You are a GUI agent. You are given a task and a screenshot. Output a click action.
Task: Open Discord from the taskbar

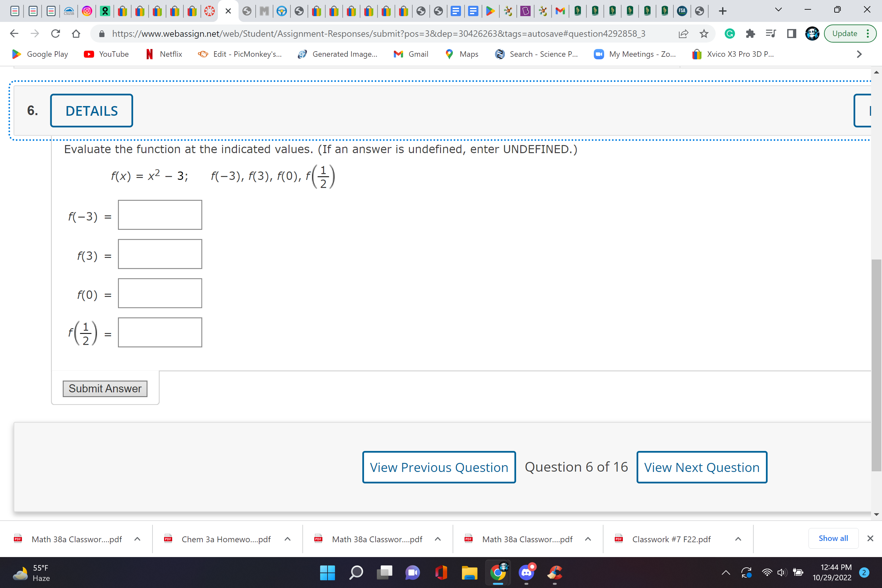coord(526,573)
